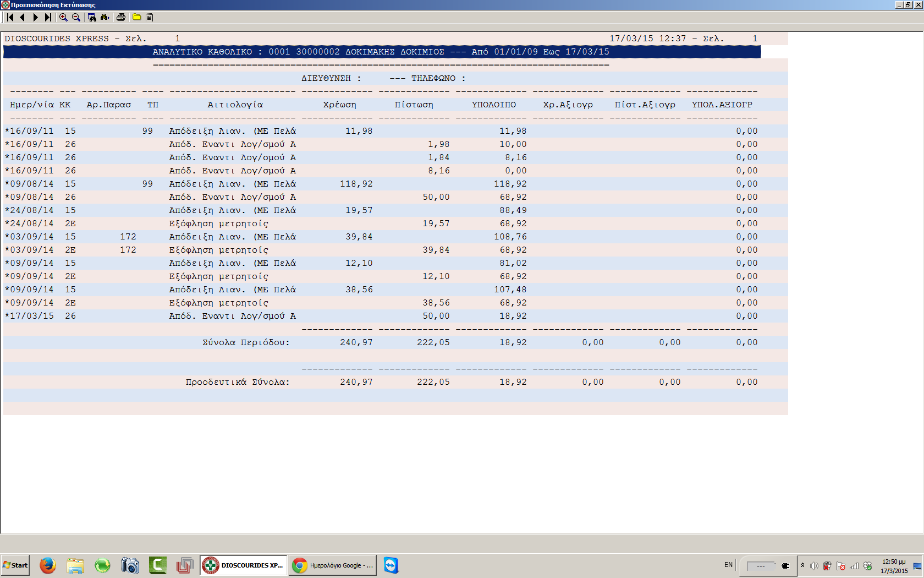Open volume speaker tray icon

[814, 566]
